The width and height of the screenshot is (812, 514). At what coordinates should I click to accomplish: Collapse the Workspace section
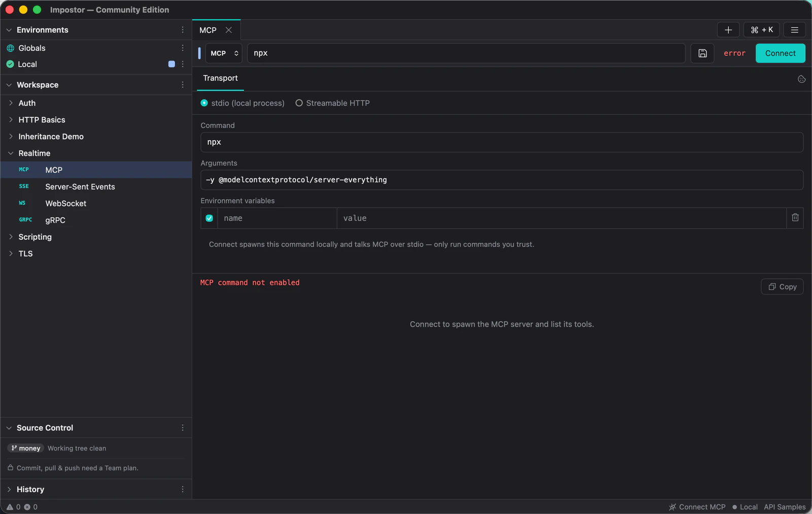click(9, 85)
